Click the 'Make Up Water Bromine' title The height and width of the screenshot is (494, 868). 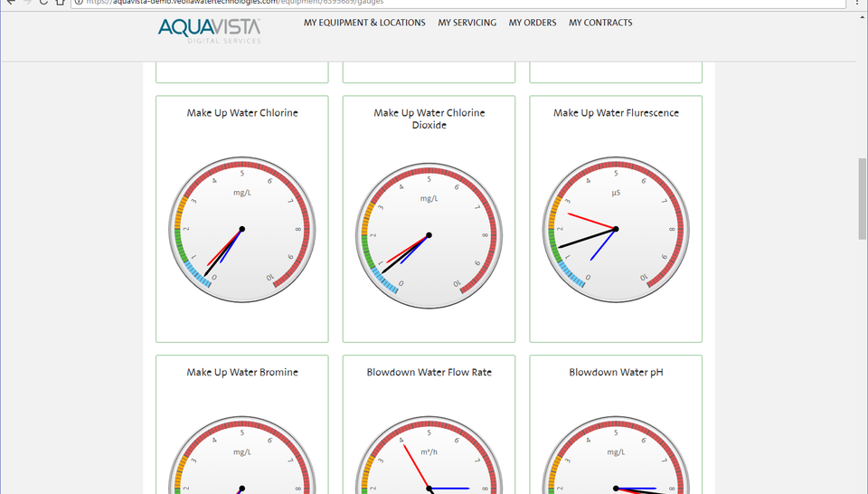242,372
